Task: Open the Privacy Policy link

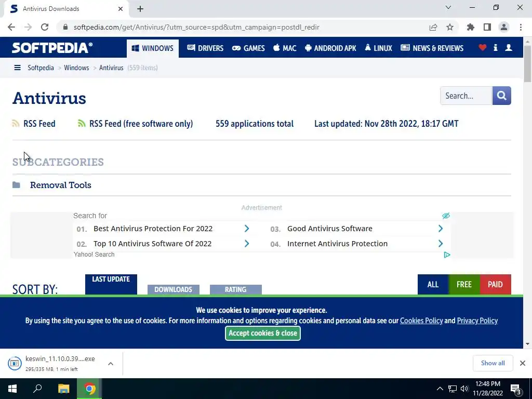Action: [x=477, y=321]
